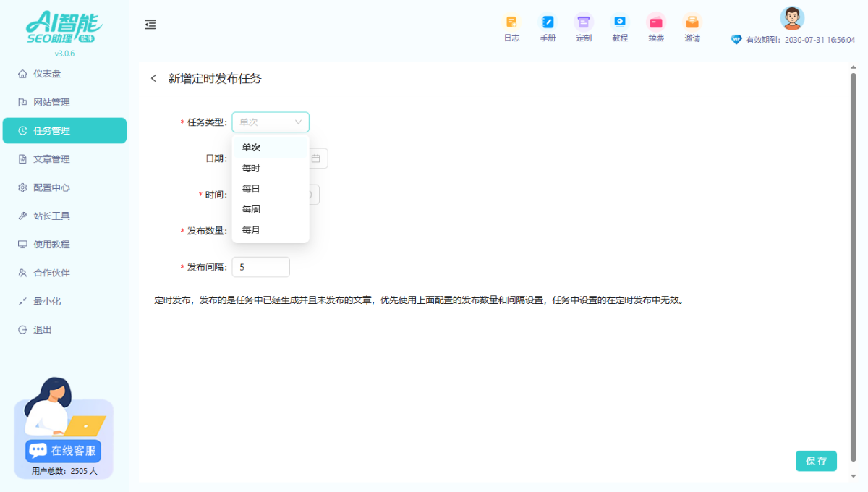Click the 用户总数 2505 人 text
The height and width of the screenshot is (492, 868).
[x=64, y=471]
